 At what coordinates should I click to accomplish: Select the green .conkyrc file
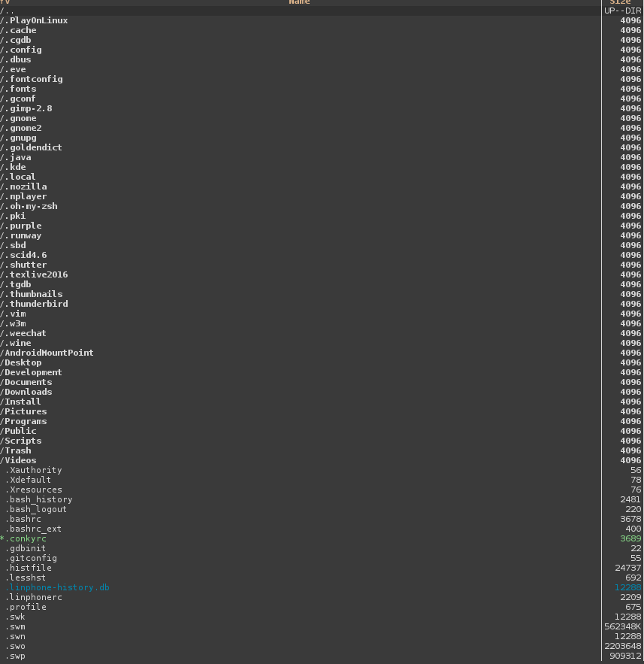[x=26, y=539]
